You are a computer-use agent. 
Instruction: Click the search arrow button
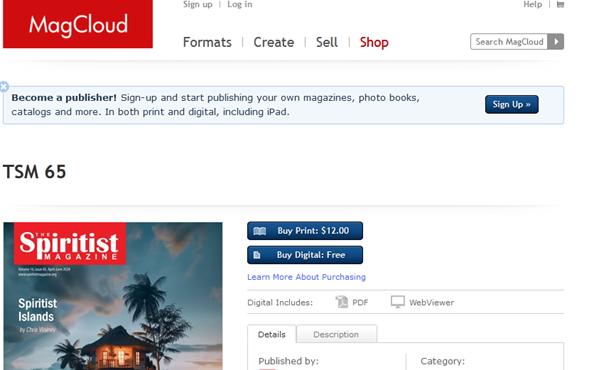coord(556,42)
